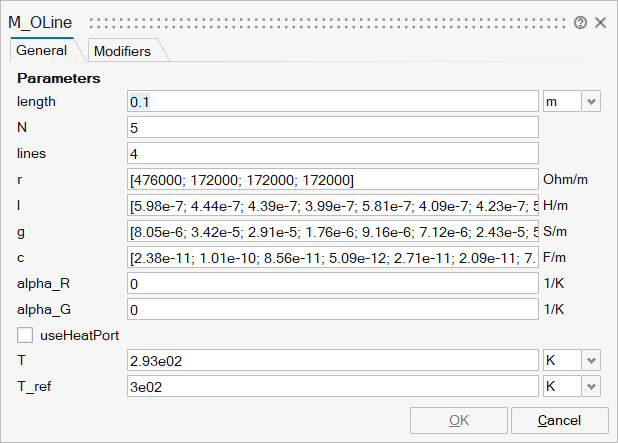618x443 pixels.
Task: Open the length unit dropdown
Action: 590,101
